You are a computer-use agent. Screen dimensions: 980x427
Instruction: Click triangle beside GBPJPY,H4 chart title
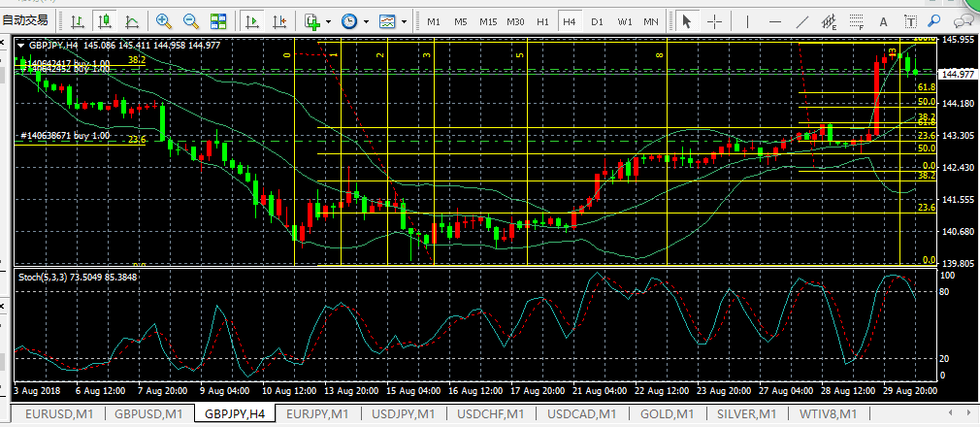click(21, 45)
